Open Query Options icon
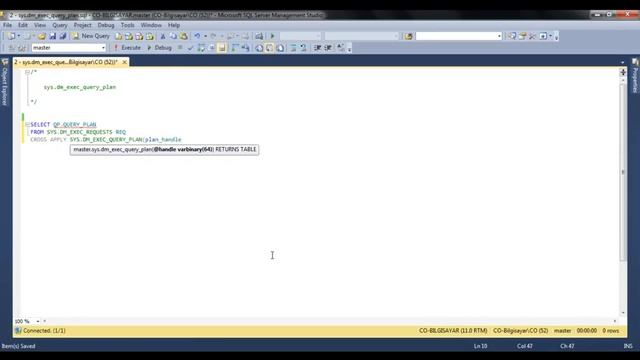 click(x=211, y=48)
